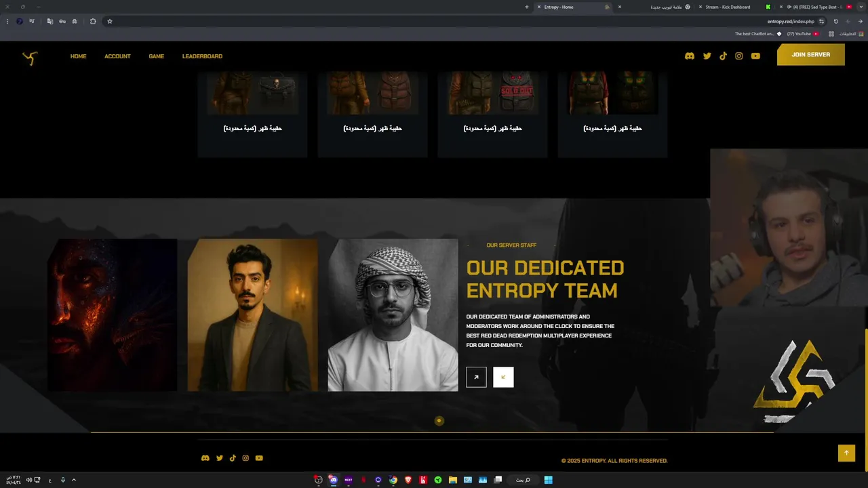Open the Discord icon in the header
This screenshot has width=868, height=488.
[x=690, y=56]
